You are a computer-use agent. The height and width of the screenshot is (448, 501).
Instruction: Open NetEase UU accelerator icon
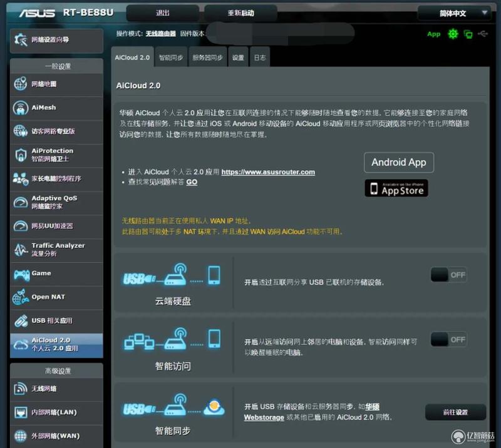coord(20,226)
